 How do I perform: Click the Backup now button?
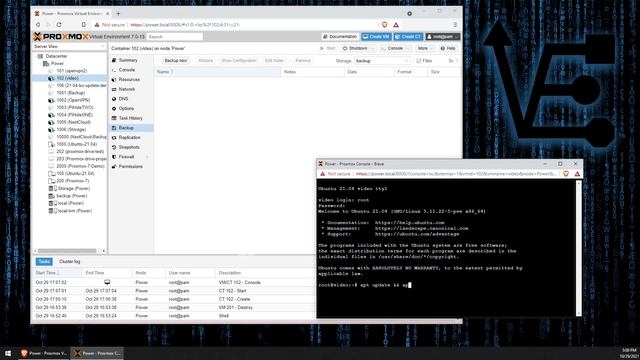pos(176,60)
